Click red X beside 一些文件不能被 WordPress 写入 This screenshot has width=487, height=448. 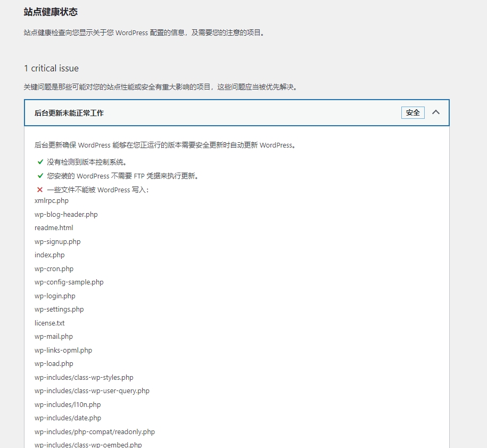[x=40, y=190]
